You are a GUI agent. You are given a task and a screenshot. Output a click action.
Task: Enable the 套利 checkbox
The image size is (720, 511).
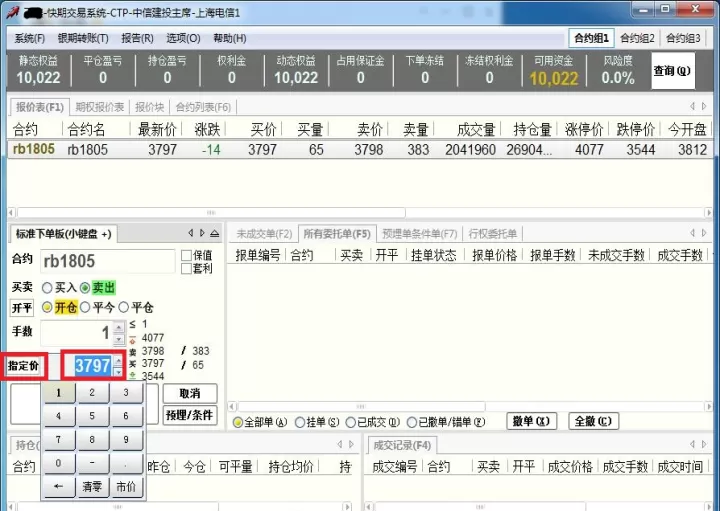tap(187, 269)
